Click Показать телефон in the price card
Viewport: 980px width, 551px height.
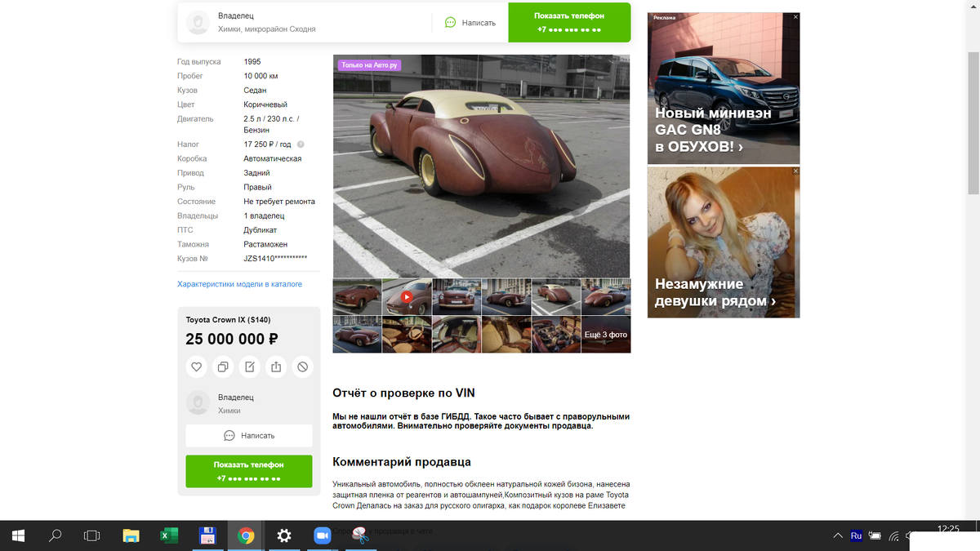249,471
